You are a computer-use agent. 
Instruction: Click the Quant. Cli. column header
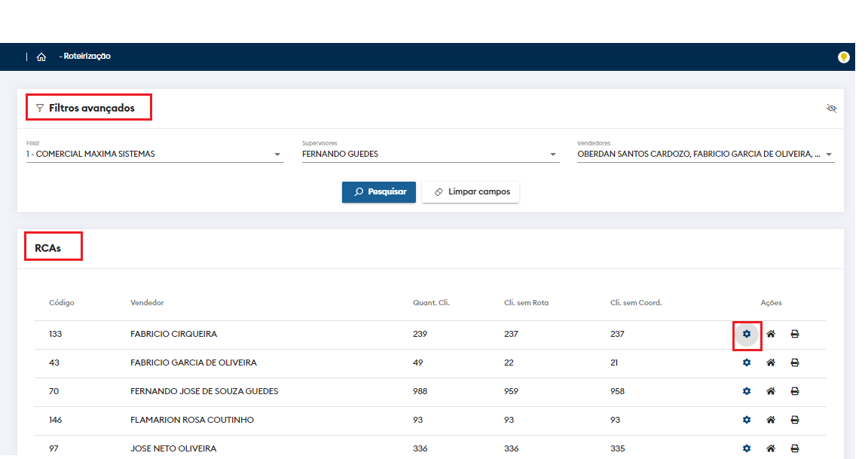coord(431,303)
